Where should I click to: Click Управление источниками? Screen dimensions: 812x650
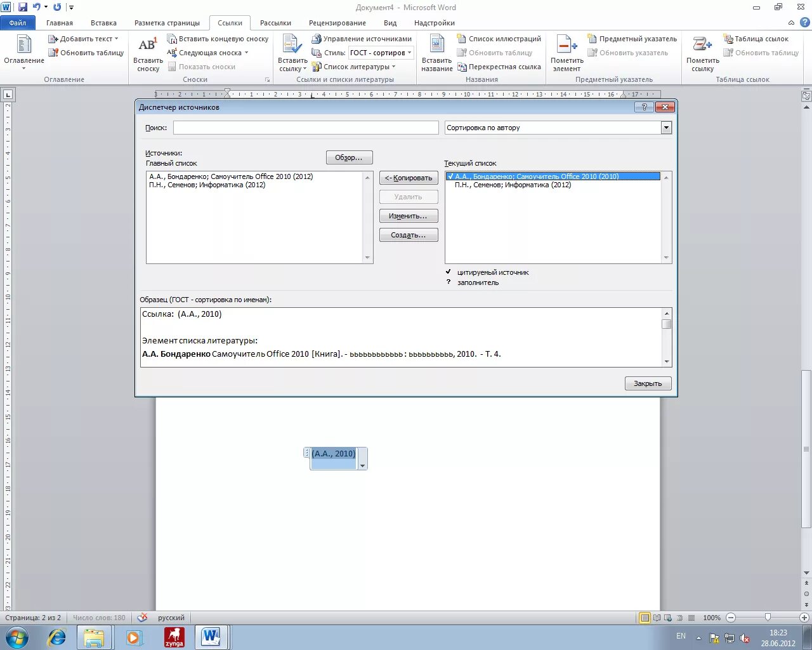(362, 39)
